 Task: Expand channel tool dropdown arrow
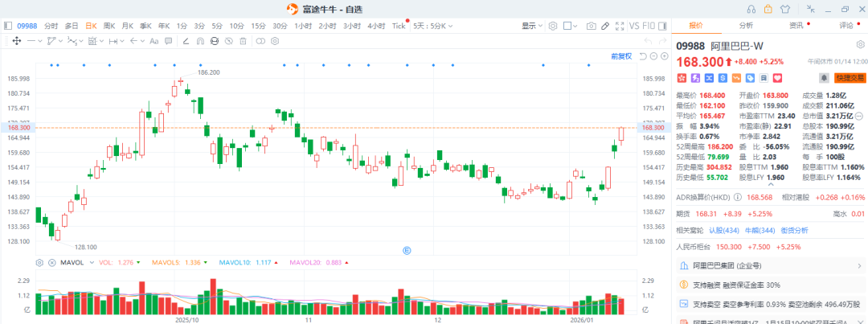click(x=60, y=41)
